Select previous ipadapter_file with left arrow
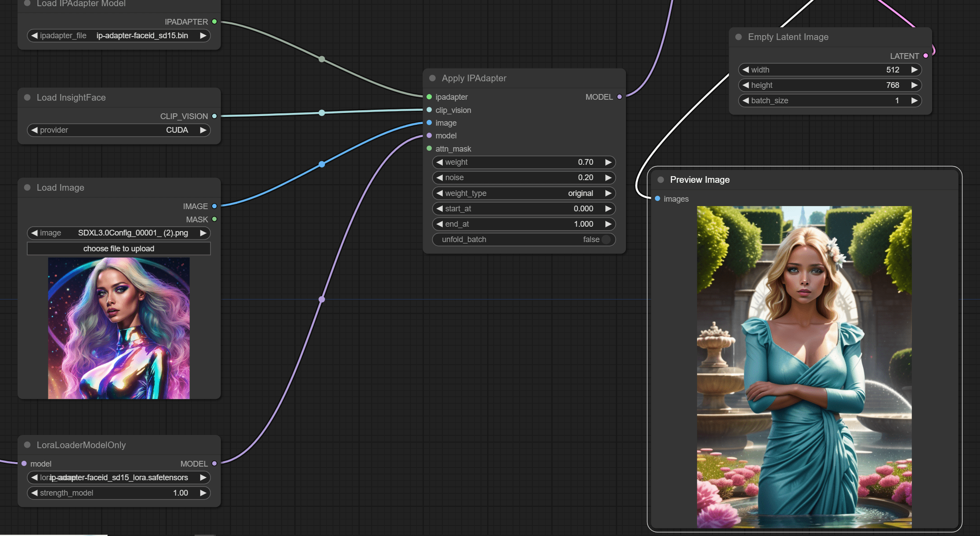 [x=34, y=36]
